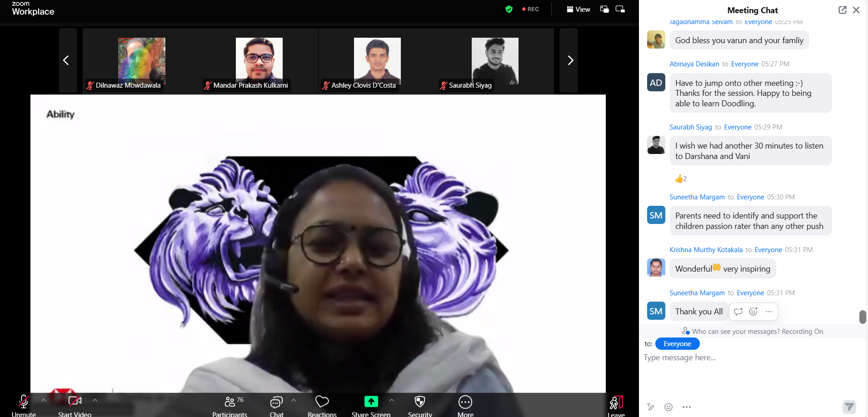
Task: Open the Security options icon
Action: click(419, 402)
